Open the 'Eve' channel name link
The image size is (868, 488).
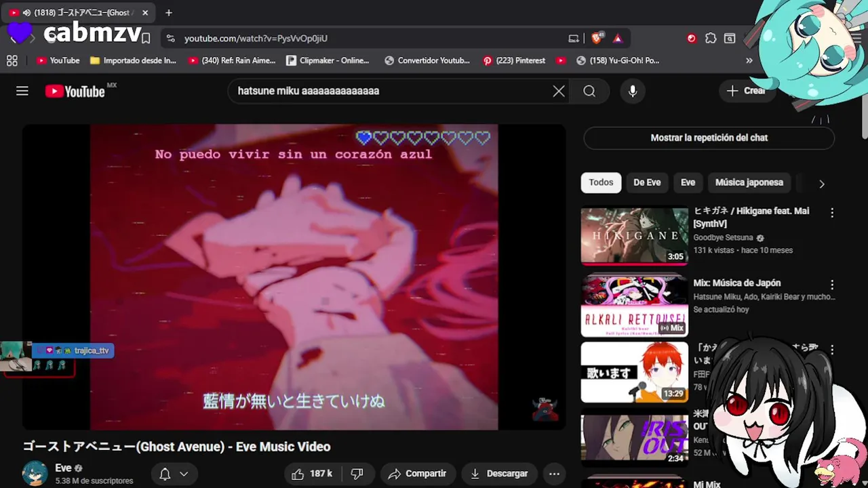tap(63, 468)
